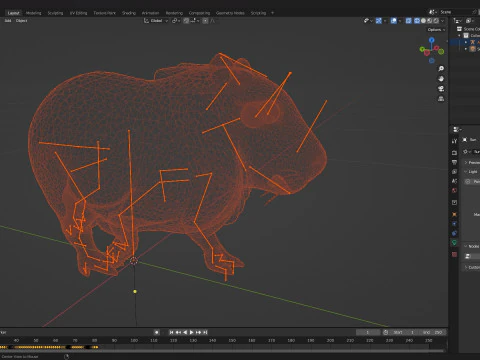The image size is (480, 360).
Task: Toggle viewport gizmos display
Action: [379, 21]
